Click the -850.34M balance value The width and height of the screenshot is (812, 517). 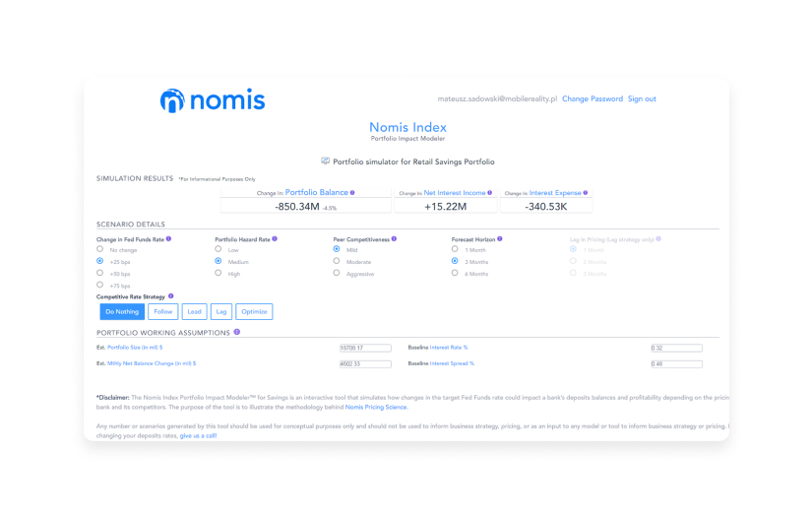(297, 207)
